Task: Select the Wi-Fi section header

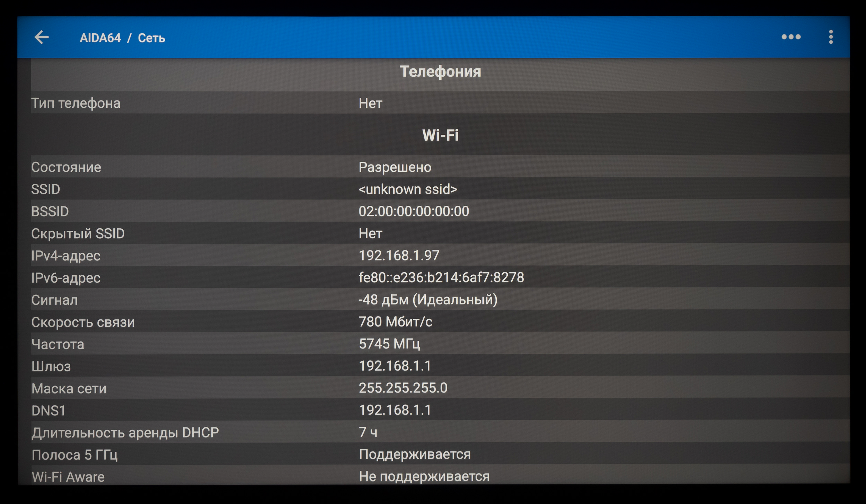Action: tap(440, 135)
